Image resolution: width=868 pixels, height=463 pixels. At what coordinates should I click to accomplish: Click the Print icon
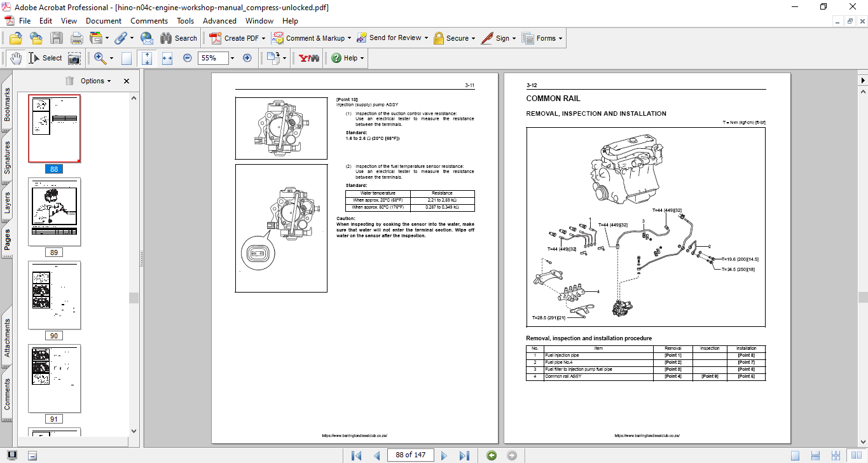[x=77, y=38]
